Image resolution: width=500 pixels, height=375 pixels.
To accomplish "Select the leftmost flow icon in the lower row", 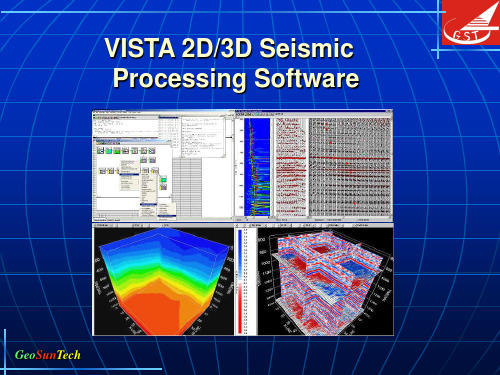I will (102, 171).
